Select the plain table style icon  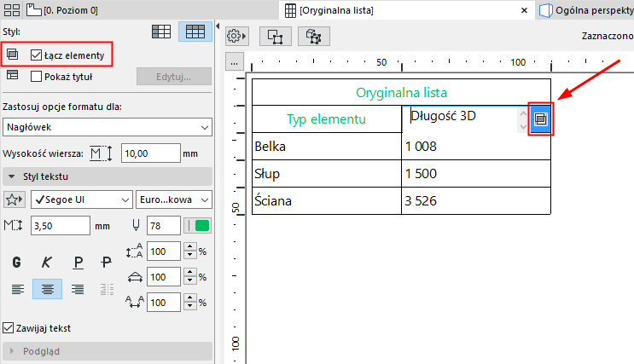(161, 32)
